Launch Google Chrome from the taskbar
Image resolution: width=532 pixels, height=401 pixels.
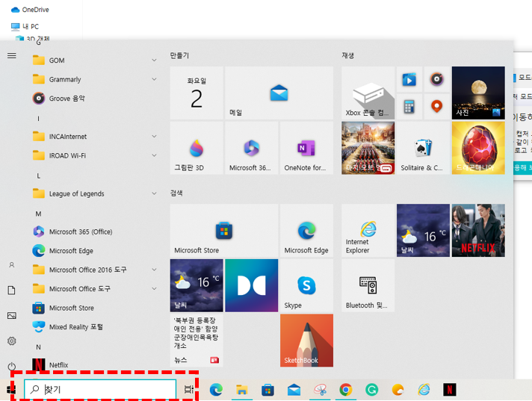point(345,390)
